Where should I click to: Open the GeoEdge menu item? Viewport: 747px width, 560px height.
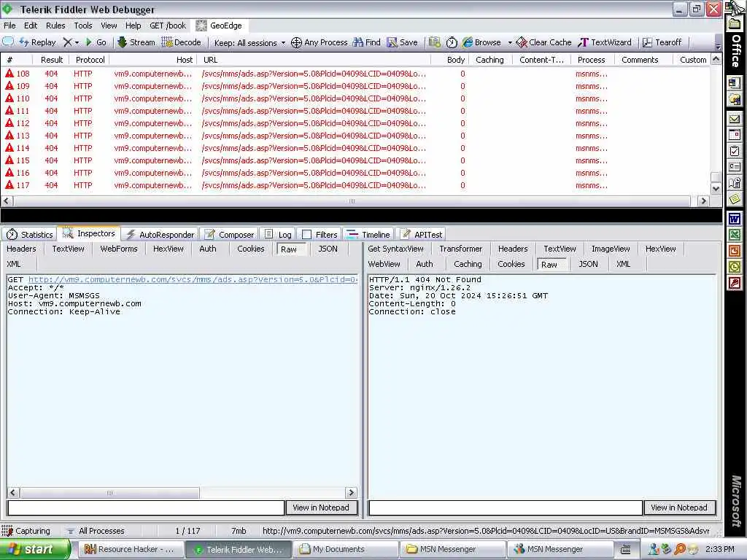pyautogui.click(x=220, y=26)
